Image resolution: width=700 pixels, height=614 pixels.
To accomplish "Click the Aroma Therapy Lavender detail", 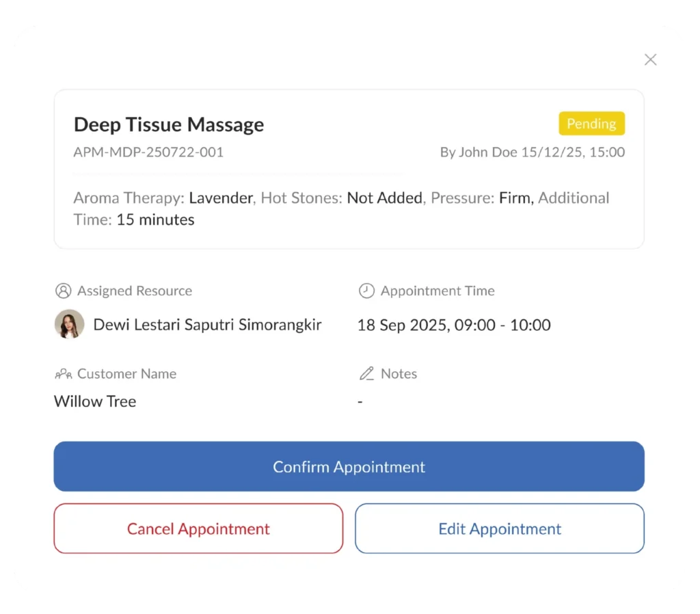I will click(164, 198).
